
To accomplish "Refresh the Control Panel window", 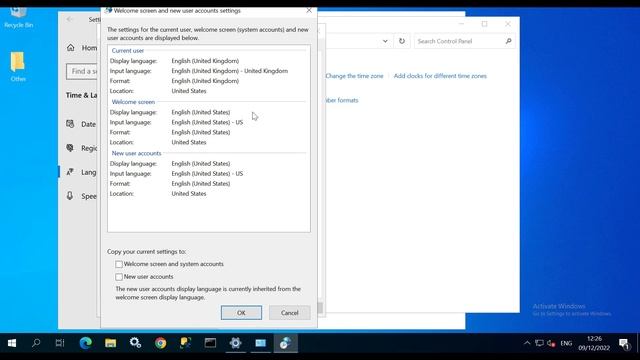I will 402,41.
